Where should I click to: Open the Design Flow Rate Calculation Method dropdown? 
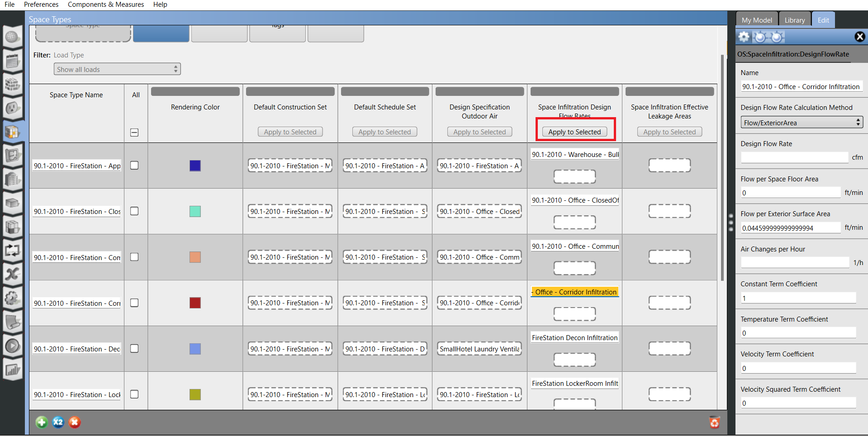click(802, 123)
